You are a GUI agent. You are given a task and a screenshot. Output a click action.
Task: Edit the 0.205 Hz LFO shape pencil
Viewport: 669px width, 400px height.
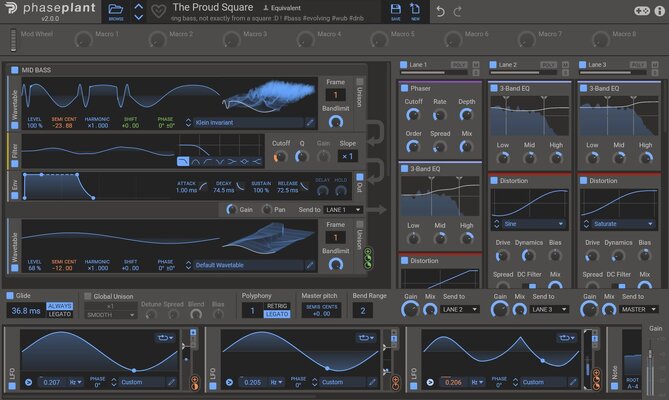coord(372,382)
